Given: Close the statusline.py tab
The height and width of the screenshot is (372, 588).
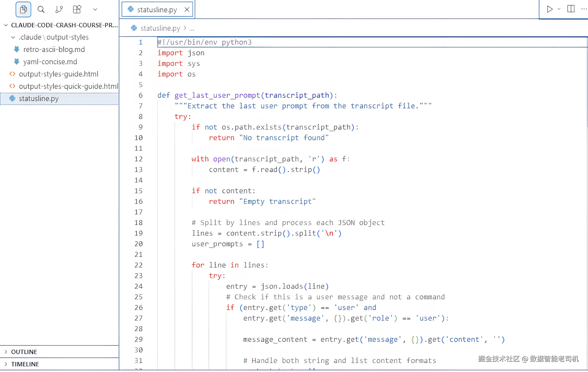Looking at the screenshot, I should point(187,10).
